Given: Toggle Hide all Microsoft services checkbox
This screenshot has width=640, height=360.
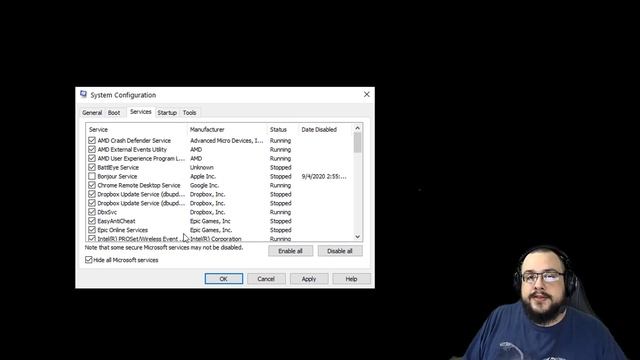Looking at the screenshot, I should click(x=89, y=260).
